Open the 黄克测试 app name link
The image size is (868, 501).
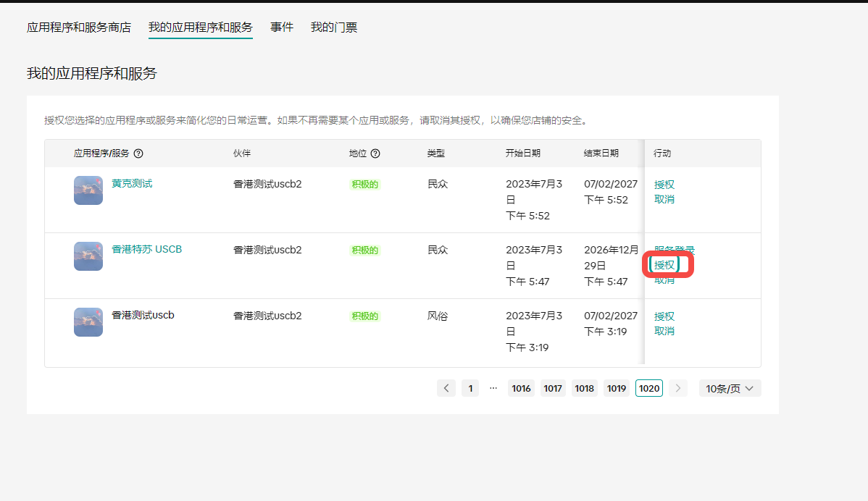(x=132, y=183)
